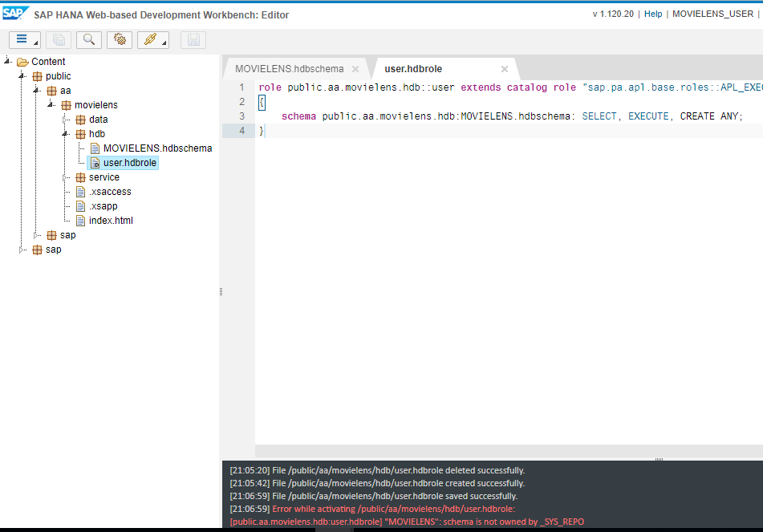Collapse the movielens package node

(x=52, y=104)
